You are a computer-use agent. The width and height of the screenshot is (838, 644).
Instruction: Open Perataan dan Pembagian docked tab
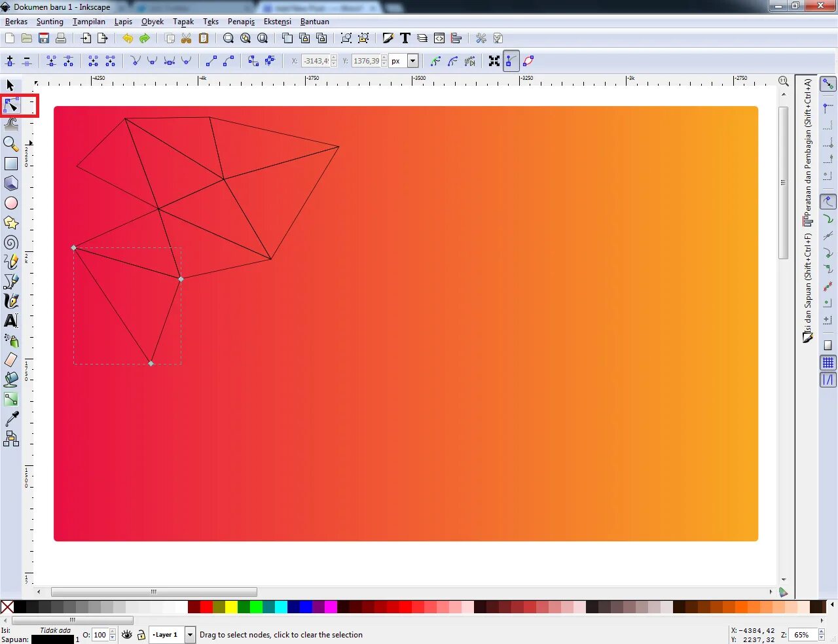(x=808, y=153)
